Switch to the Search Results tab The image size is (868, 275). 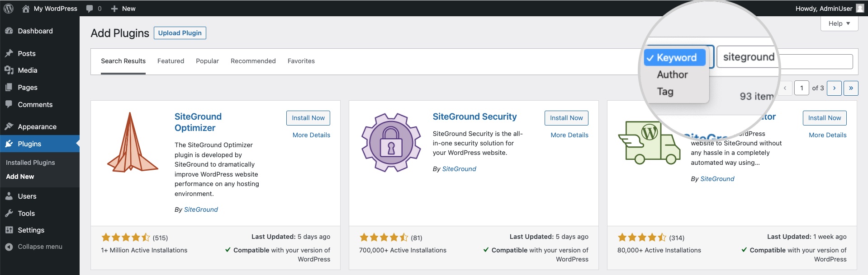(x=123, y=61)
